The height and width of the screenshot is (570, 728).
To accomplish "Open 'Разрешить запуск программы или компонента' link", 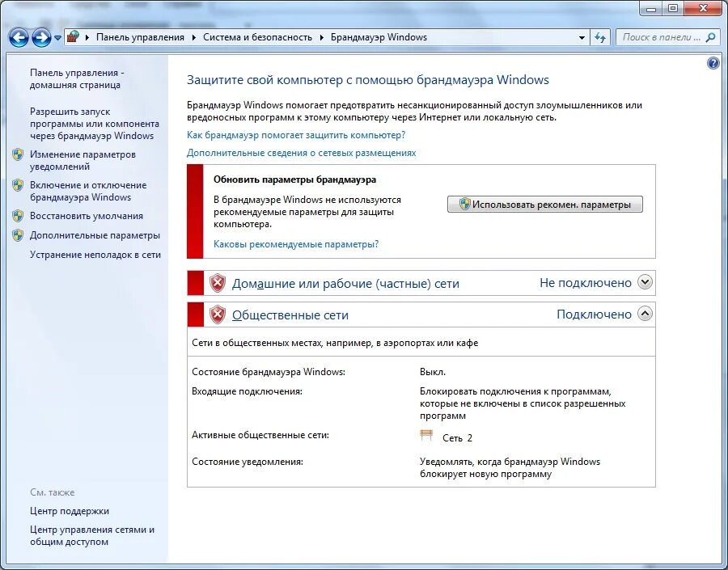I will pyautogui.click(x=95, y=124).
